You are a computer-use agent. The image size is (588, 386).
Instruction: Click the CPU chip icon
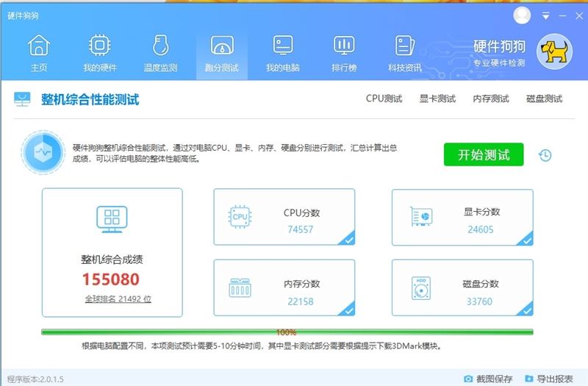[240, 217]
